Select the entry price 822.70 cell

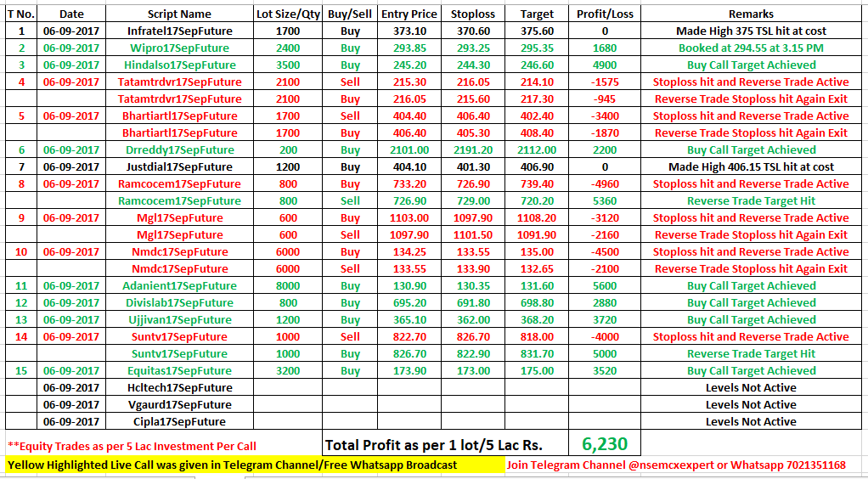[409, 336]
